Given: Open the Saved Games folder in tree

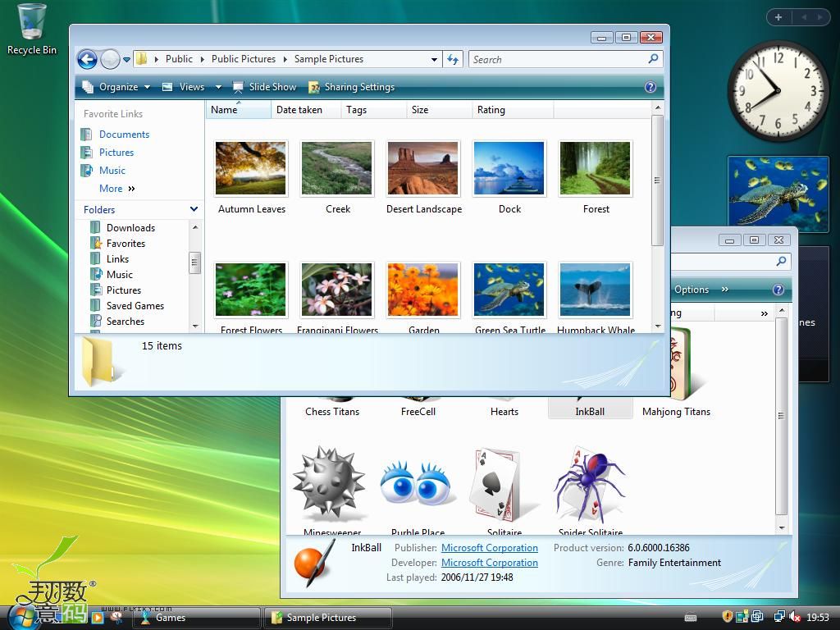Looking at the screenshot, I should click(x=135, y=305).
